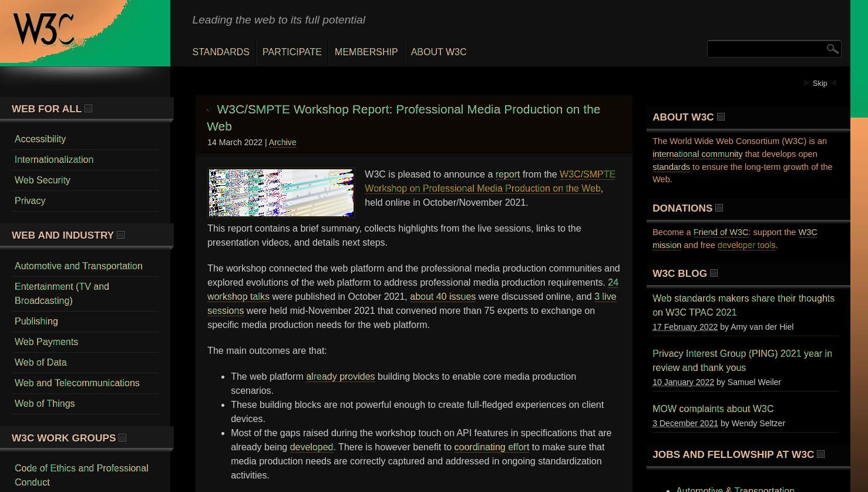The width and height of the screenshot is (868, 492).
Task: Open the Web Payments link
Action: click(x=46, y=342)
